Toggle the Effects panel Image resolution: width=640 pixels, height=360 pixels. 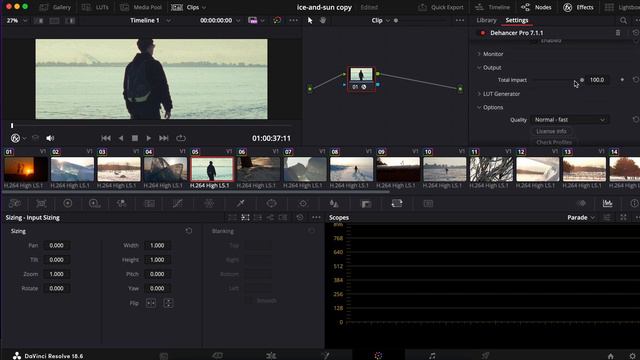coord(578,7)
